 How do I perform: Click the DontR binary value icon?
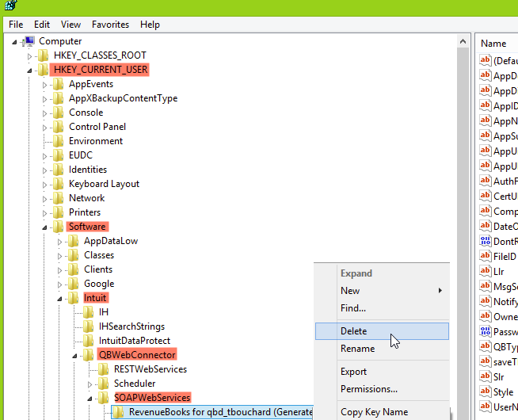pos(486,241)
